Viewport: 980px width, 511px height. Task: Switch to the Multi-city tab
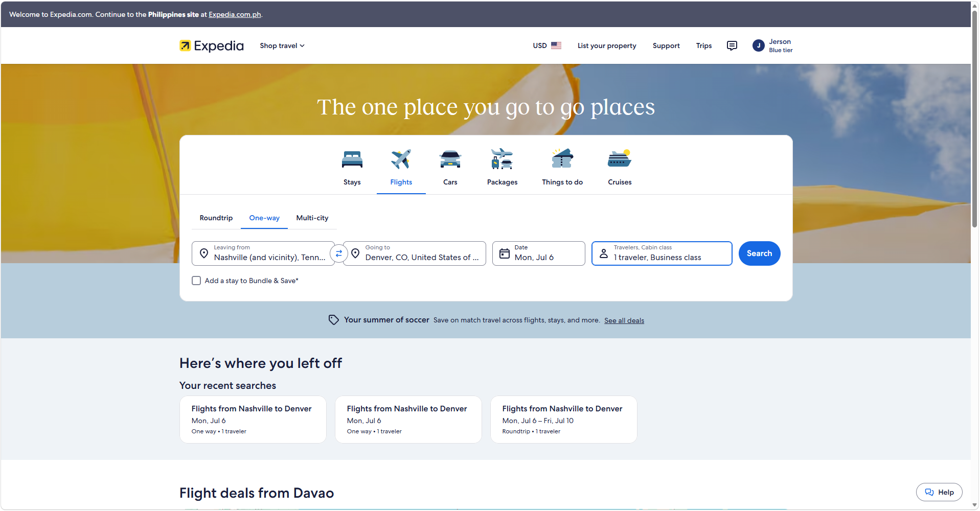coord(312,218)
